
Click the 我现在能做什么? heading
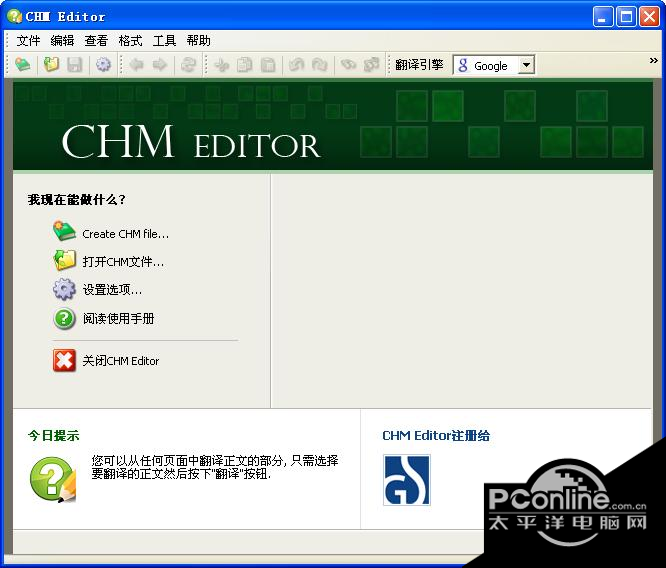76,200
